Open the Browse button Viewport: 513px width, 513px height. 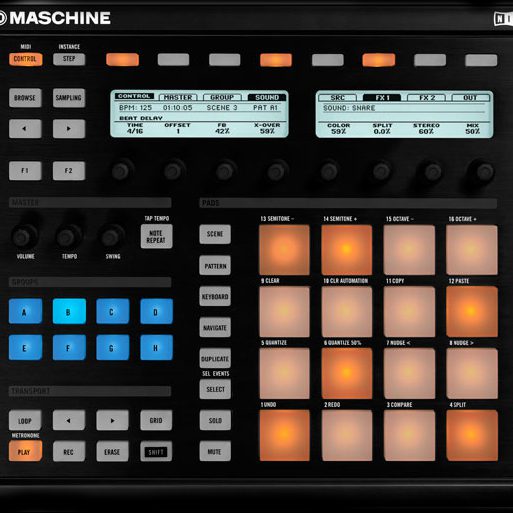click(x=25, y=98)
